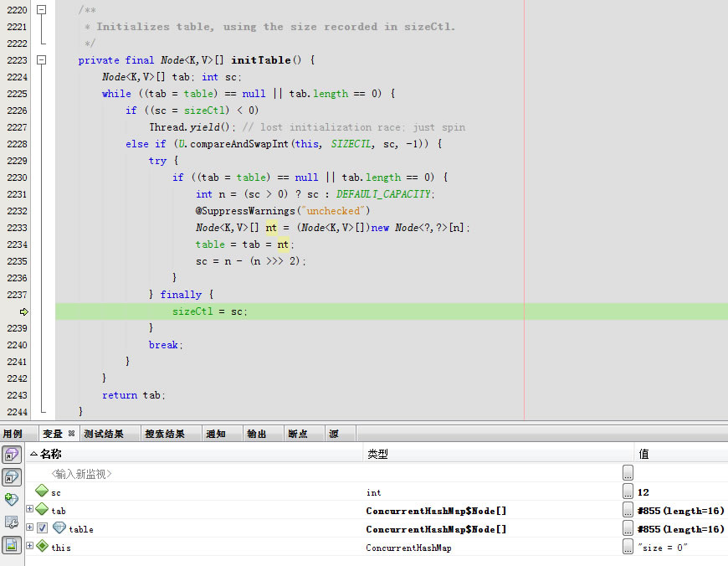Click the value 12 of sc
728x566 pixels.
(643, 492)
